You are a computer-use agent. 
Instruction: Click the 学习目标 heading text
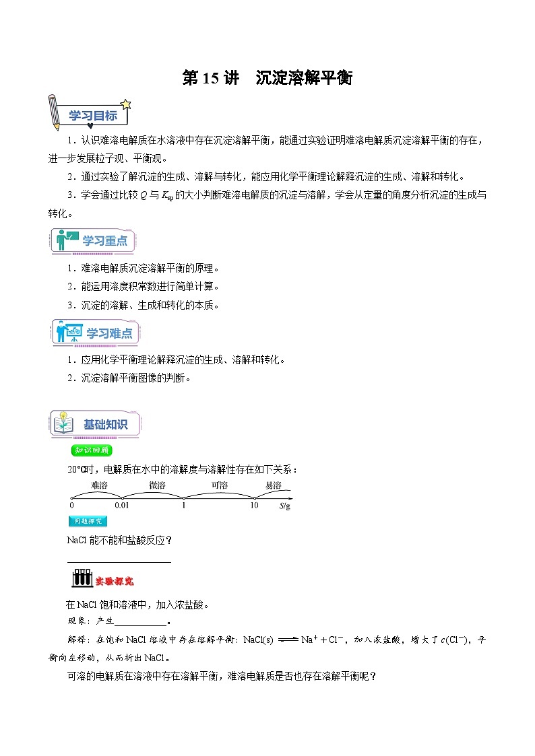[x=92, y=116]
